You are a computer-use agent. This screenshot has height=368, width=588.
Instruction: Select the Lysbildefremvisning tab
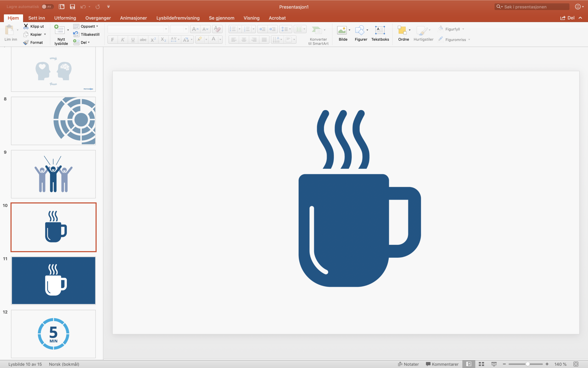pyautogui.click(x=178, y=18)
